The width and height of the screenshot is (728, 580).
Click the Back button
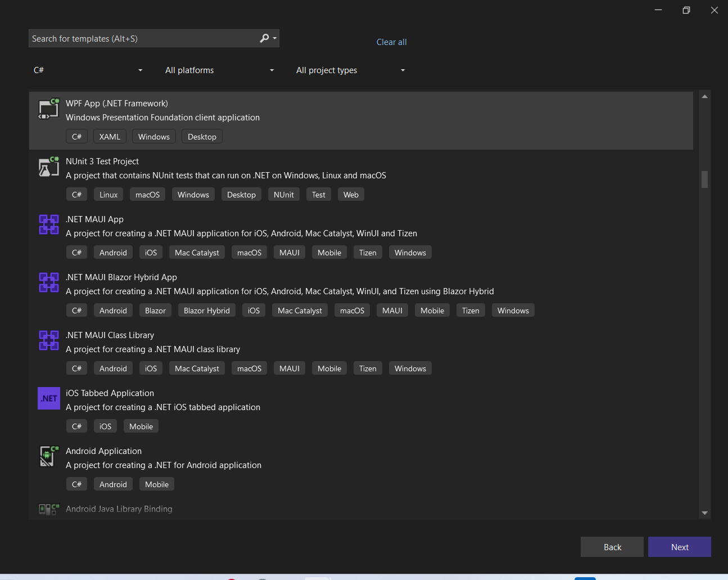tap(612, 547)
